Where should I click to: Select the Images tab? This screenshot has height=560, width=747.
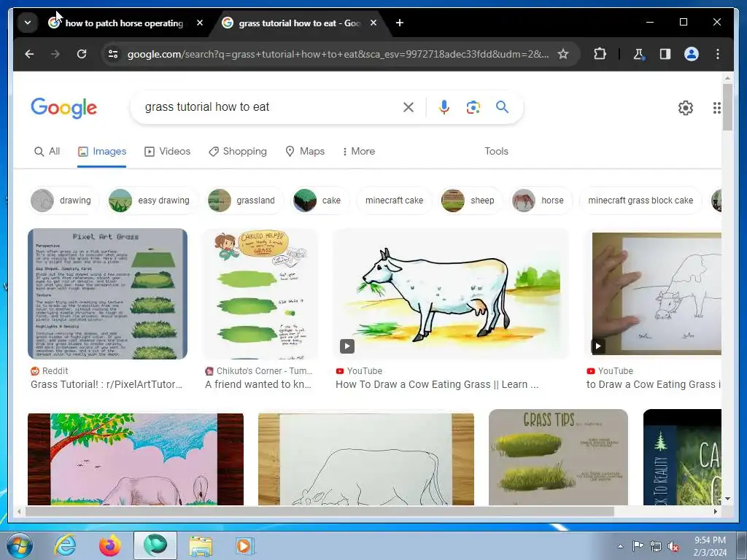click(102, 151)
